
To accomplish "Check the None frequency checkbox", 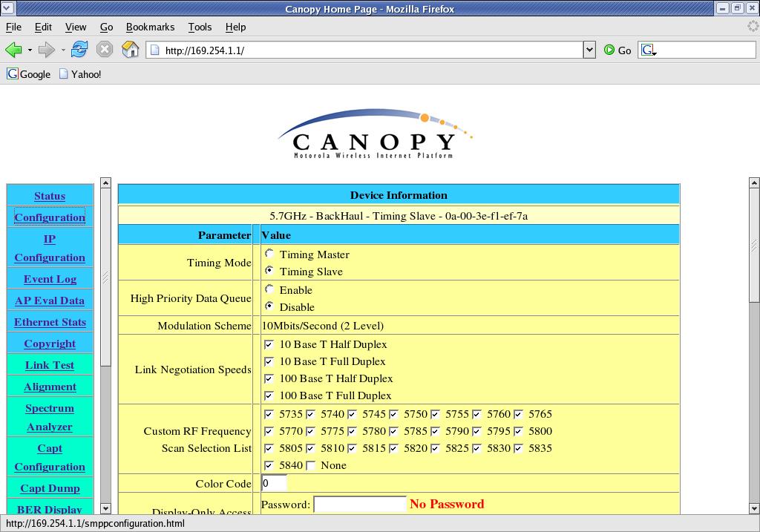I will pyautogui.click(x=311, y=465).
